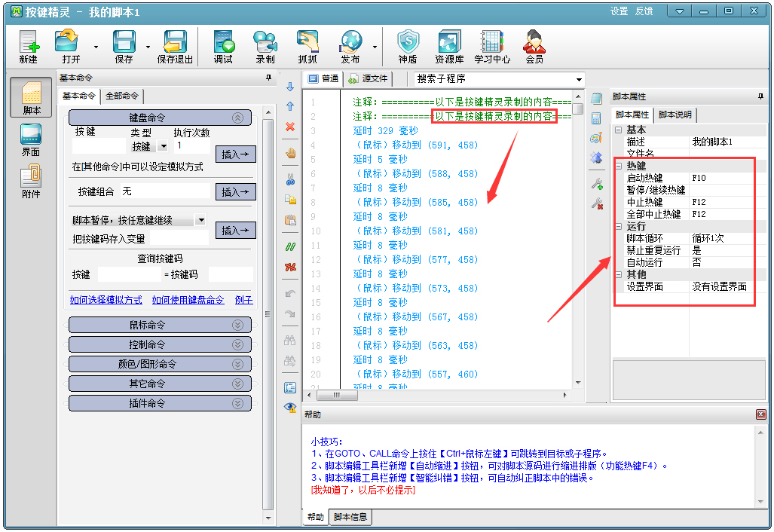Expand the 控制命令 section
774x532 pixels.
pyautogui.click(x=238, y=344)
